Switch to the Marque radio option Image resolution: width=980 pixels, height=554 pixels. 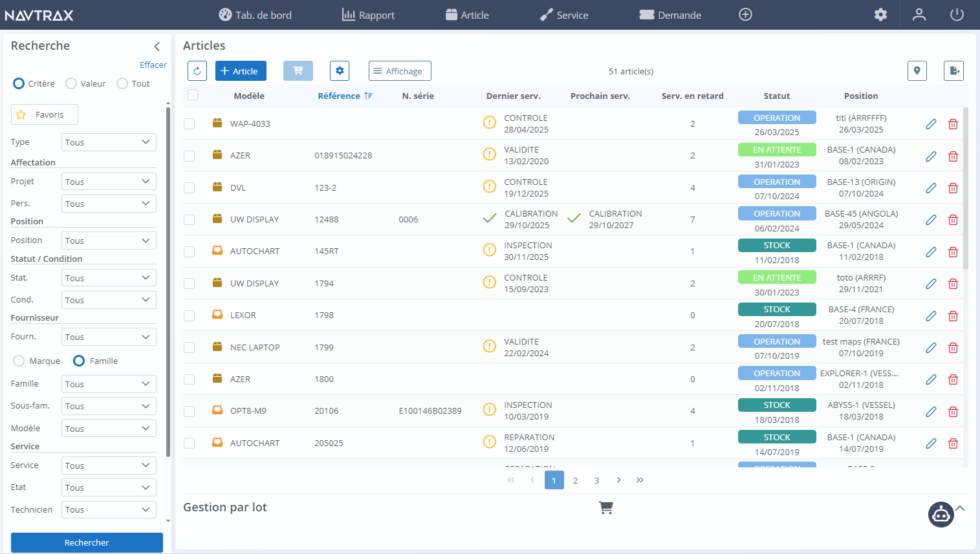pyautogui.click(x=18, y=361)
